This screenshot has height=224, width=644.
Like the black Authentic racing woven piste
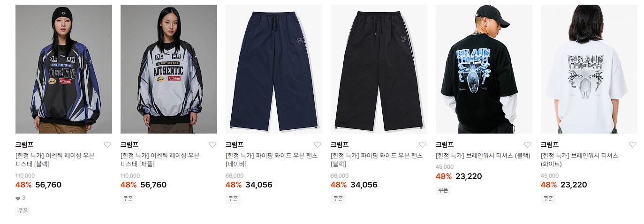click(x=107, y=145)
